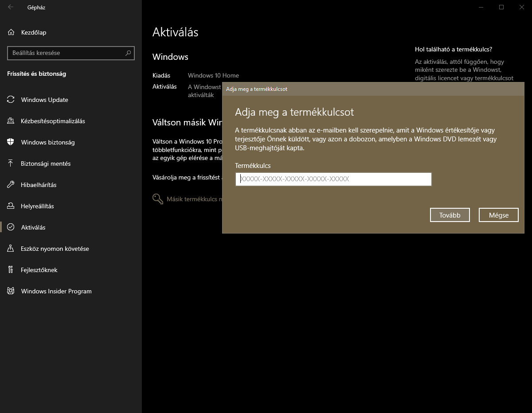Go to the Fejlesztőknek page
This screenshot has height=413, width=532.
coord(71,270)
